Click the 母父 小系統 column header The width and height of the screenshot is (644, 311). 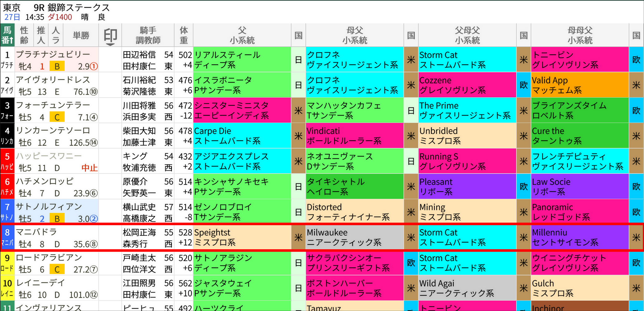pyautogui.click(x=355, y=35)
